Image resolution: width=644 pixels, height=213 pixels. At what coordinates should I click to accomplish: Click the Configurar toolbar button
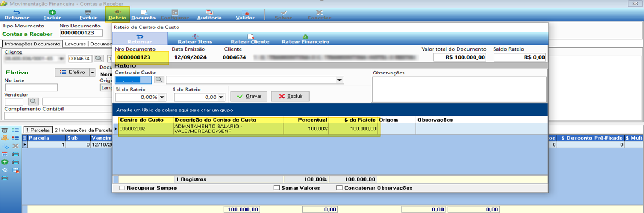tap(174, 15)
